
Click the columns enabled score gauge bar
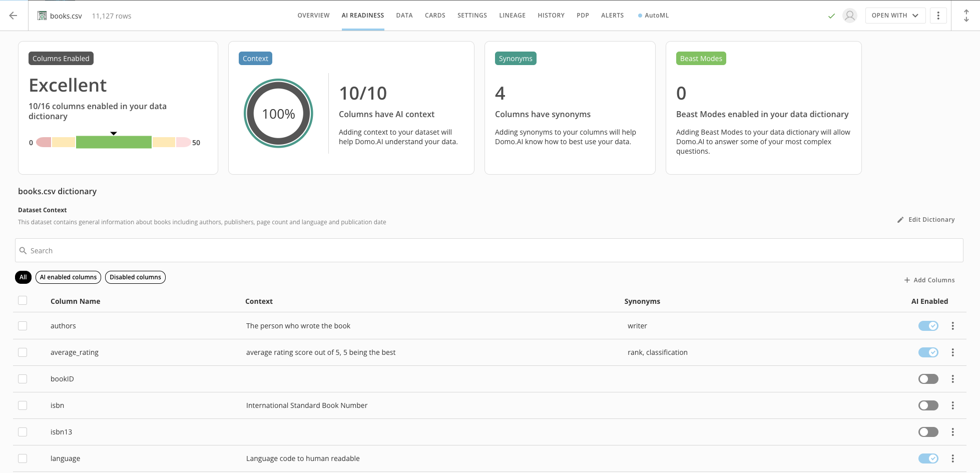[114, 142]
